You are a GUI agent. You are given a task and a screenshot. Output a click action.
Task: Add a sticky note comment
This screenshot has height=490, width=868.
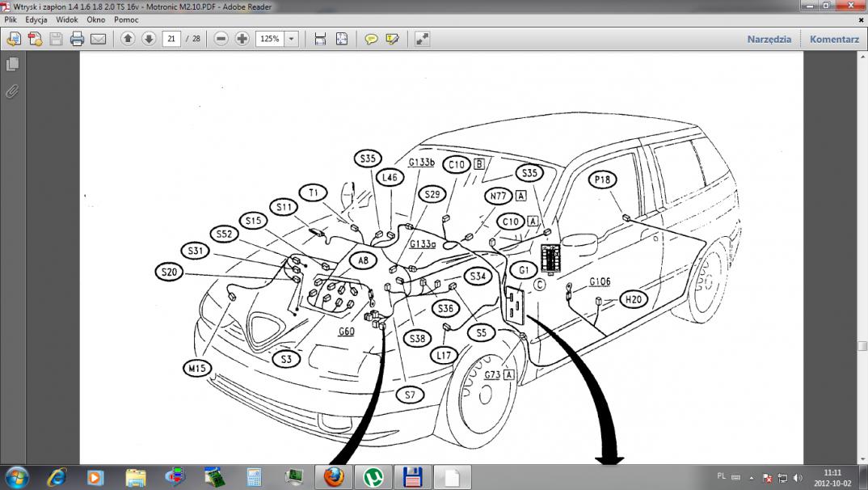pyautogui.click(x=372, y=39)
